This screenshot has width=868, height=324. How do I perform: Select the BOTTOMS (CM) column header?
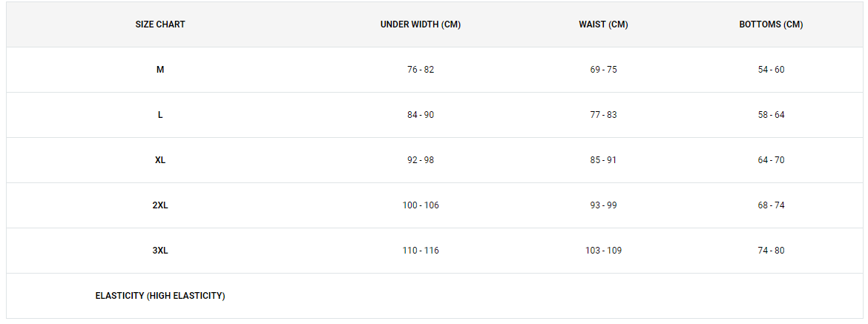tap(771, 24)
